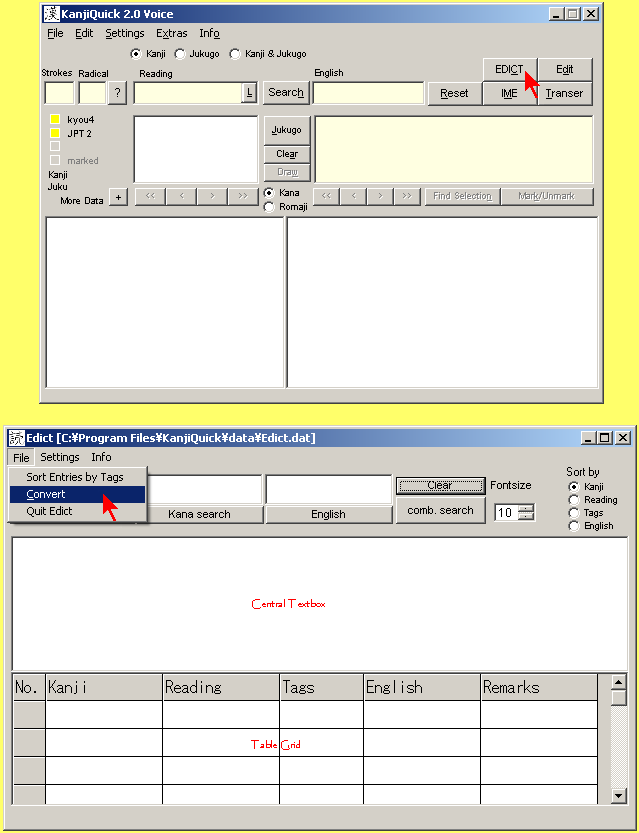The height and width of the screenshot is (833, 639).
Task: Click the IME button
Action: point(509,94)
